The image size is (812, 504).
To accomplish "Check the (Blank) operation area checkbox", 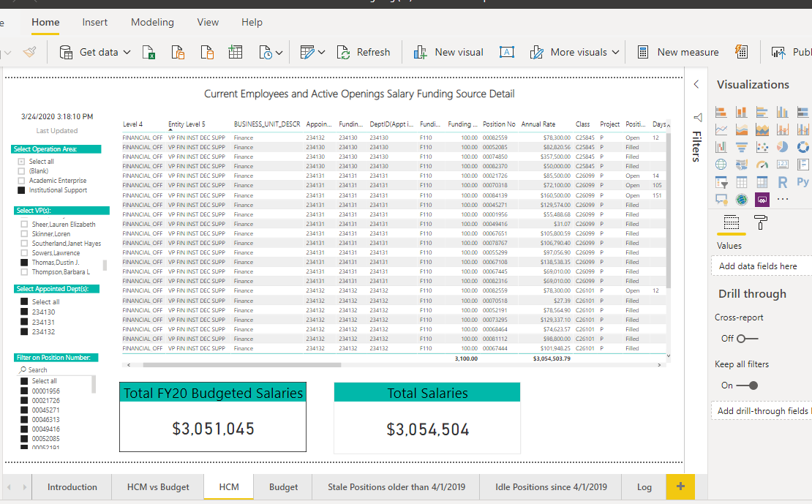I will click(x=21, y=171).
